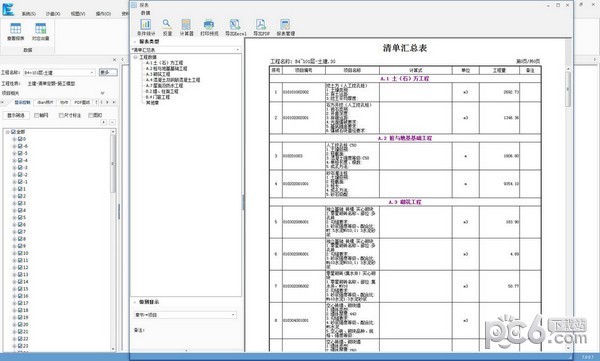This screenshot has width=600, height=361.
Task: Uncheck floor 0 checkbox in tree
Action: point(20,139)
